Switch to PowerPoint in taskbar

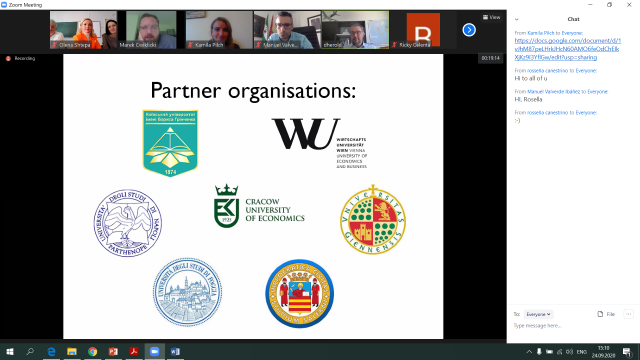click(113, 351)
